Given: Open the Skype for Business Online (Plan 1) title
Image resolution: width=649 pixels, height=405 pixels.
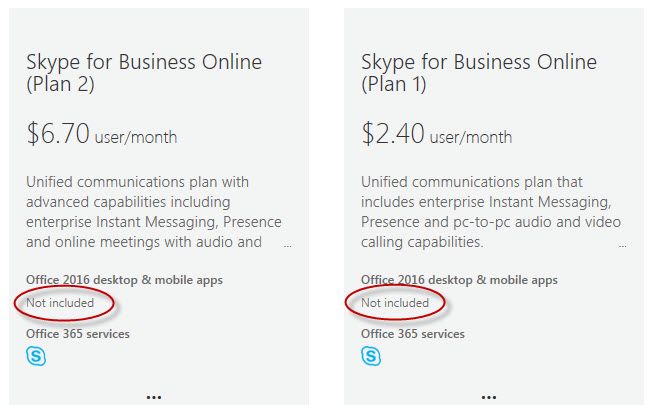Looking at the screenshot, I should point(479,73).
